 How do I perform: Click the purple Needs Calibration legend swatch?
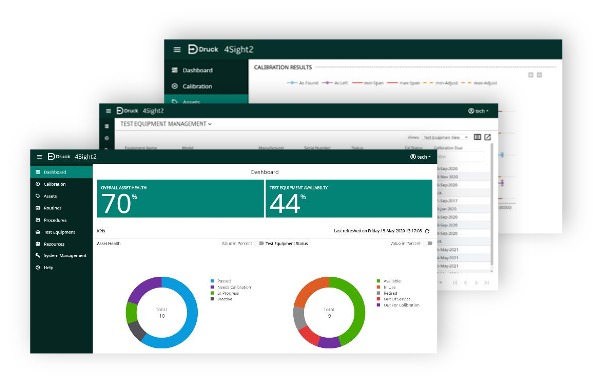coord(212,287)
